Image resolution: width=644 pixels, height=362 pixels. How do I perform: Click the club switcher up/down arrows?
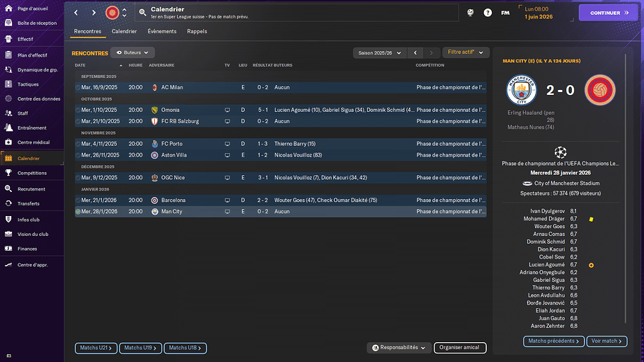pyautogui.click(x=125, y=13)
